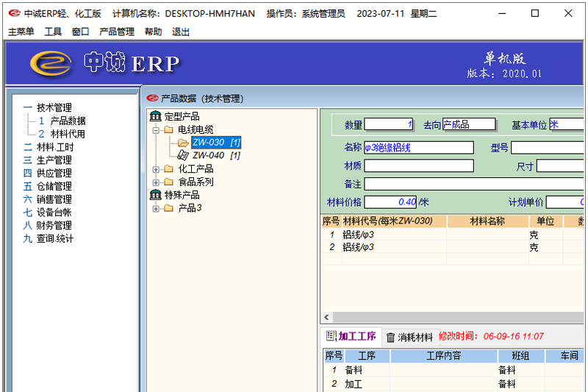
Task: Expand the 化工产品 tree node
Action: (156, 170)
